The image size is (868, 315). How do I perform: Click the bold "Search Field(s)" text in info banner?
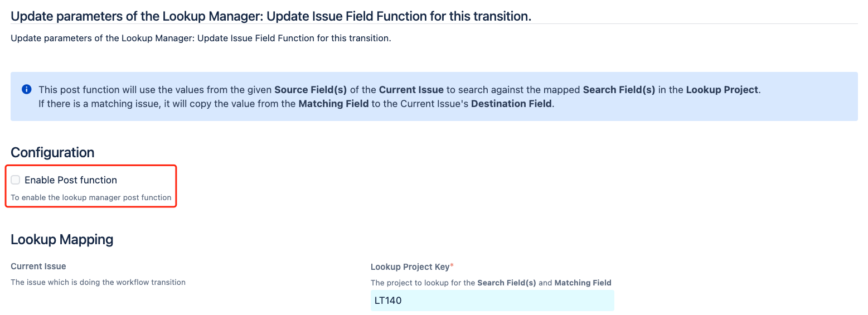pos(619,90)
